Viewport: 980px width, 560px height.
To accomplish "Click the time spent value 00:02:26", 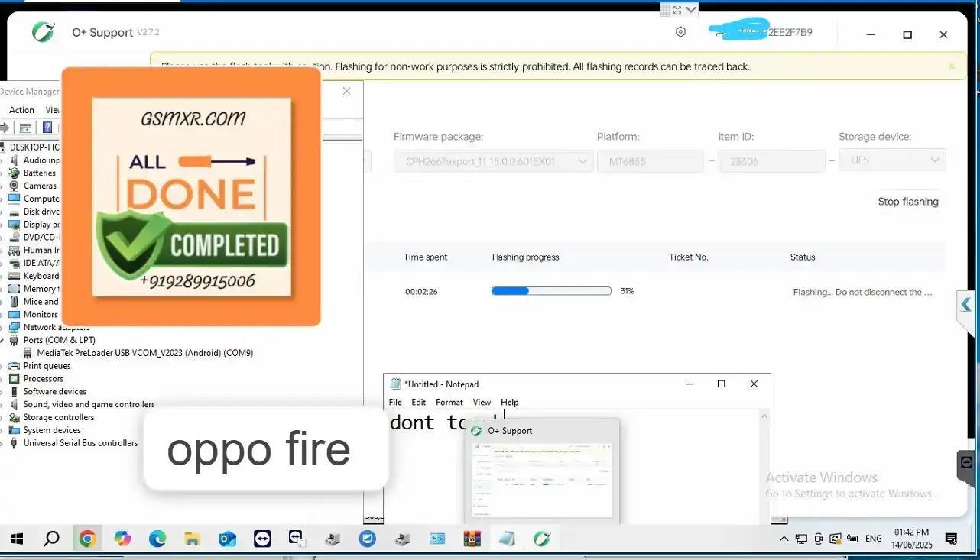I will pyautogui.click(x=421, y=292).
